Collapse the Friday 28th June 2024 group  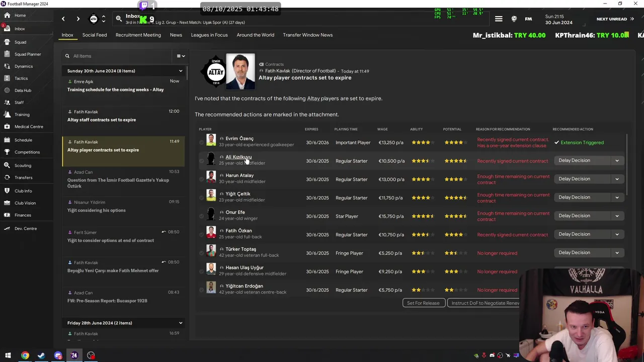181,323
